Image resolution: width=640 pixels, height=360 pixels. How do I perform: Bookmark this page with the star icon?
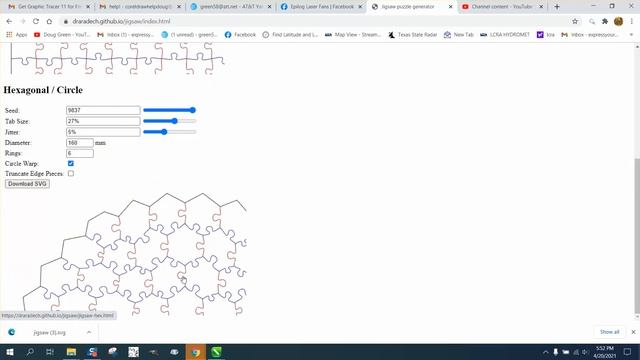tap(575, 21)
